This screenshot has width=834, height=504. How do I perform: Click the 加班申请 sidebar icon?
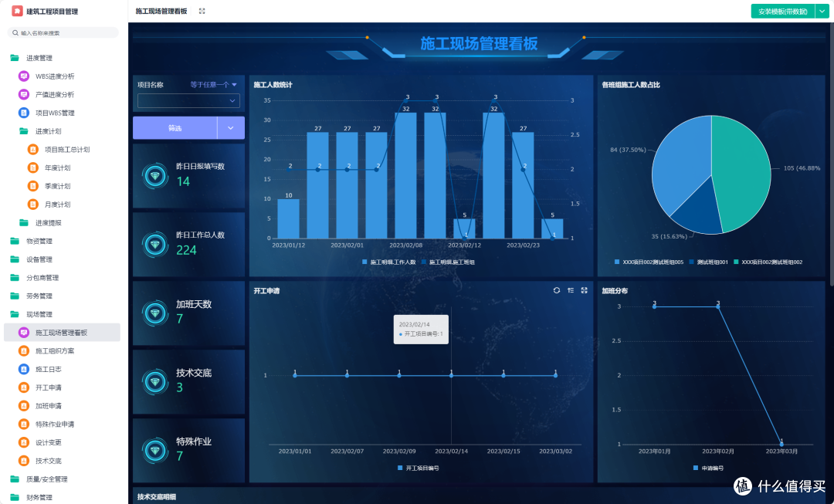[24, 406]
